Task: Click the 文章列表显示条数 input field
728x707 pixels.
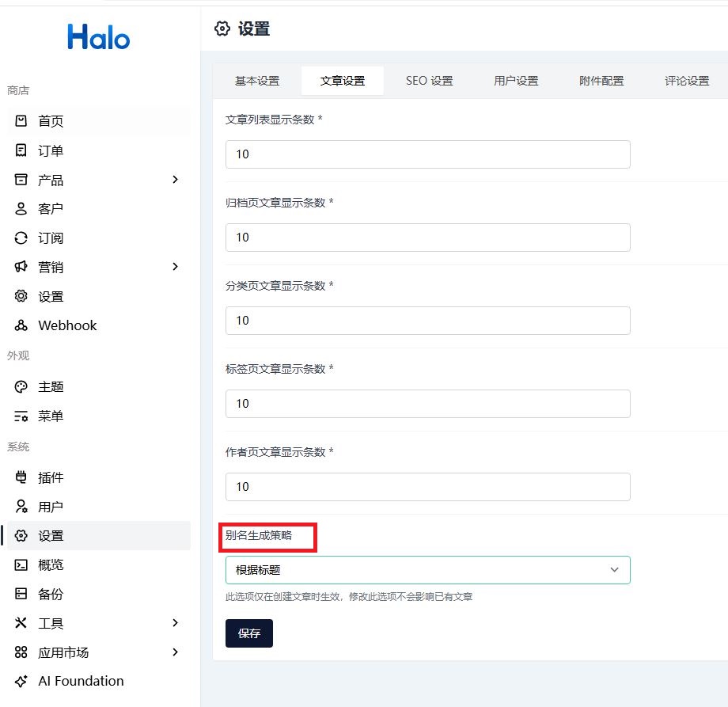Action: coord(427,154)
